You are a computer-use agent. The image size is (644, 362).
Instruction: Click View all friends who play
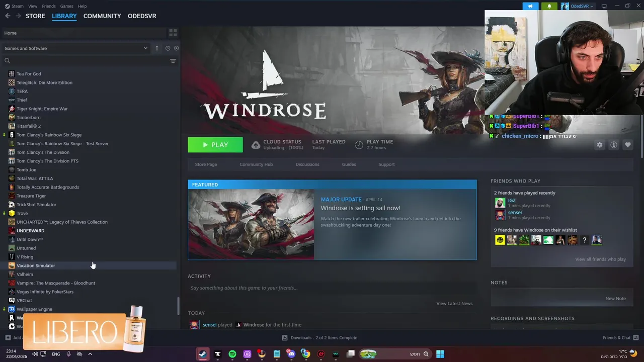[600, 259]
